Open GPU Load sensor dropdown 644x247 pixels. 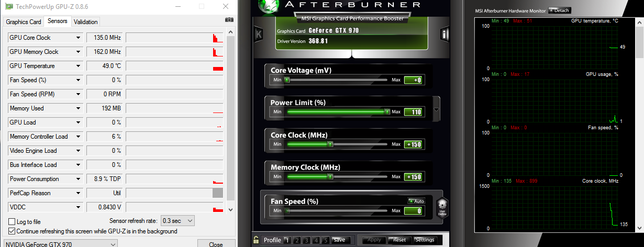pyautogui.click(x=78, y=122)
